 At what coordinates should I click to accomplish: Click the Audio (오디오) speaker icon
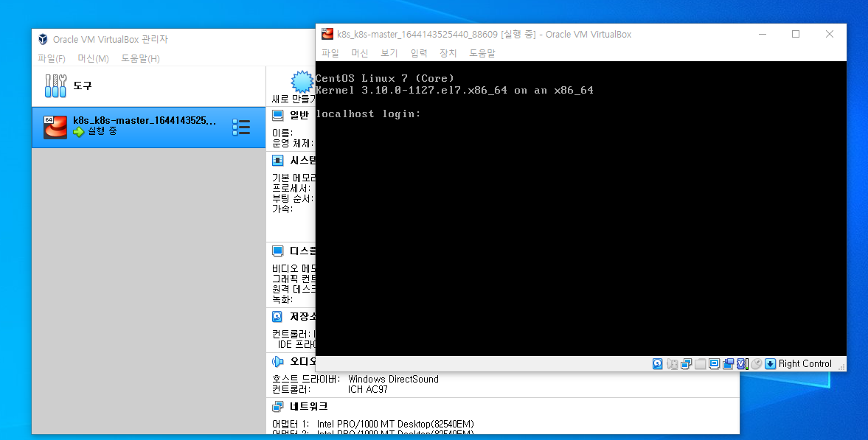278,361
